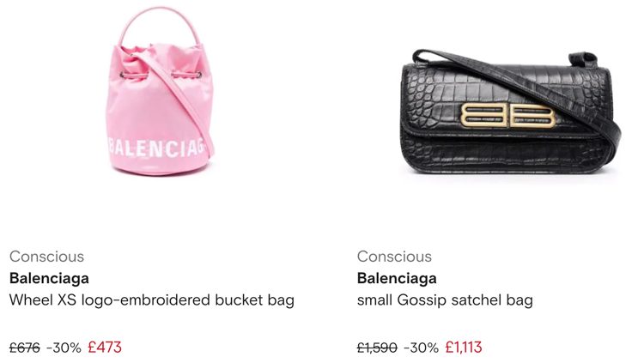
Task: Open the Balenciaga brand link for the bucket bag
Action: (49, 278)
